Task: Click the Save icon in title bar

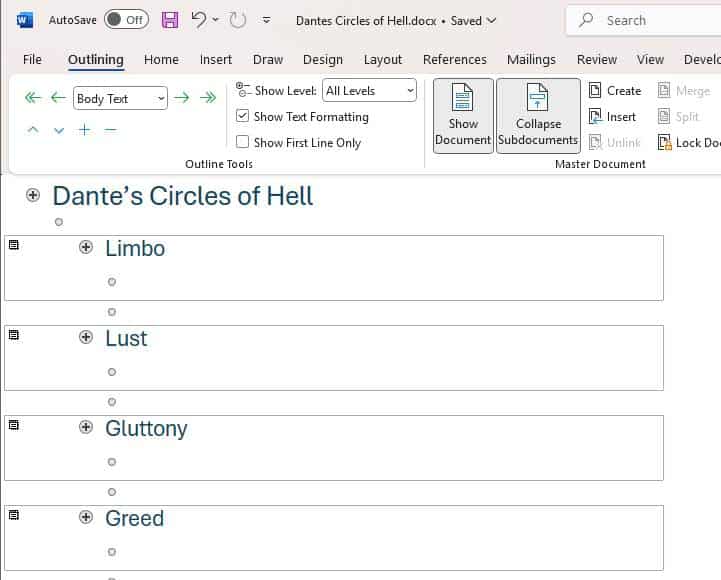Action: (x=170, y=20)
